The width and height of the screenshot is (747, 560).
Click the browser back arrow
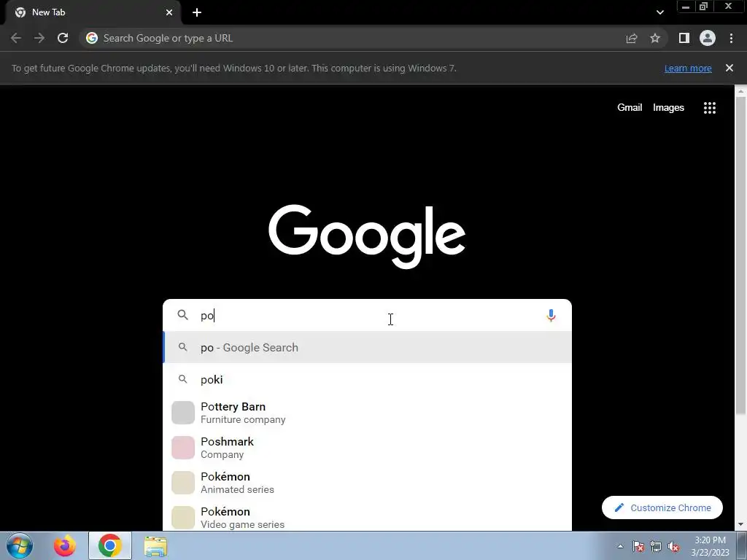[16, 38]
